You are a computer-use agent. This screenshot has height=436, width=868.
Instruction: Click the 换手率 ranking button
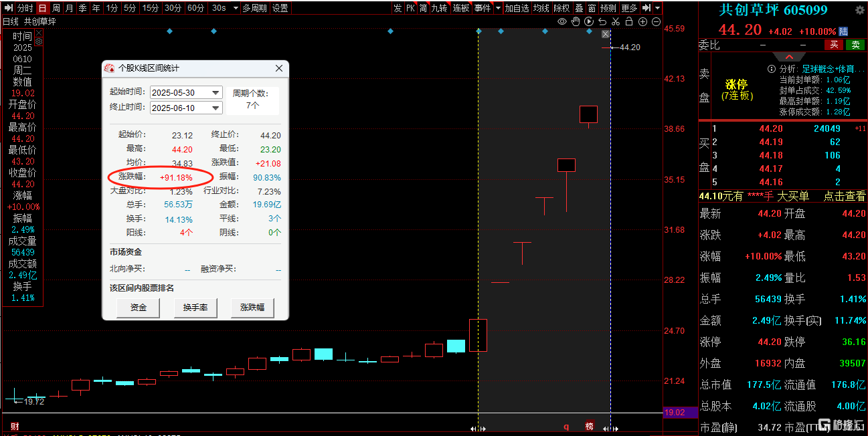pos(195,308)
